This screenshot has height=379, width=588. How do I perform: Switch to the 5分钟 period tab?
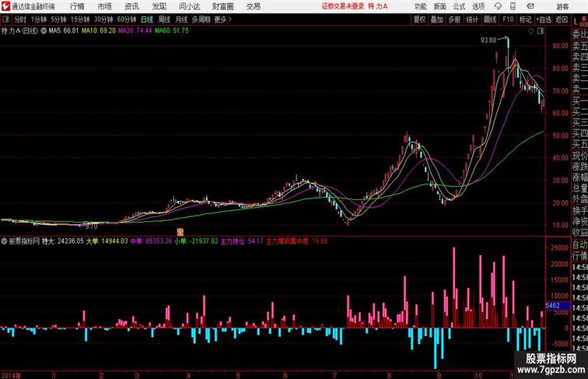coord(58,19)
